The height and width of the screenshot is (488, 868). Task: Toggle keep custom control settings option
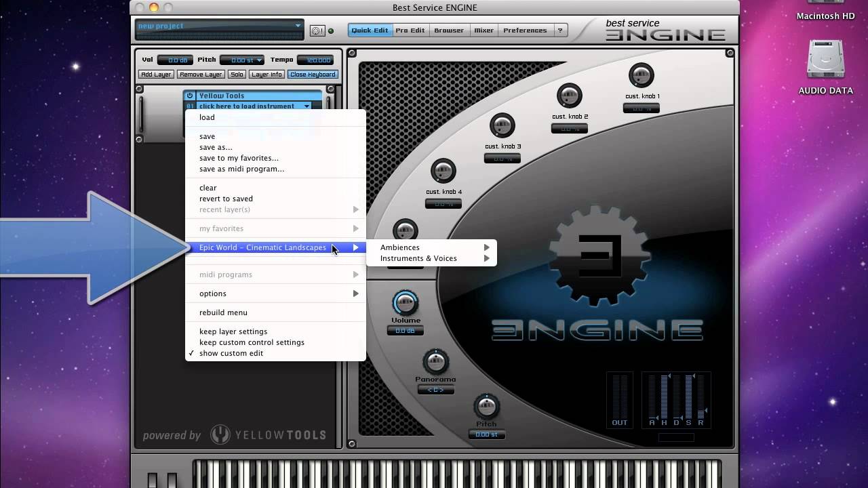[252, 342]
